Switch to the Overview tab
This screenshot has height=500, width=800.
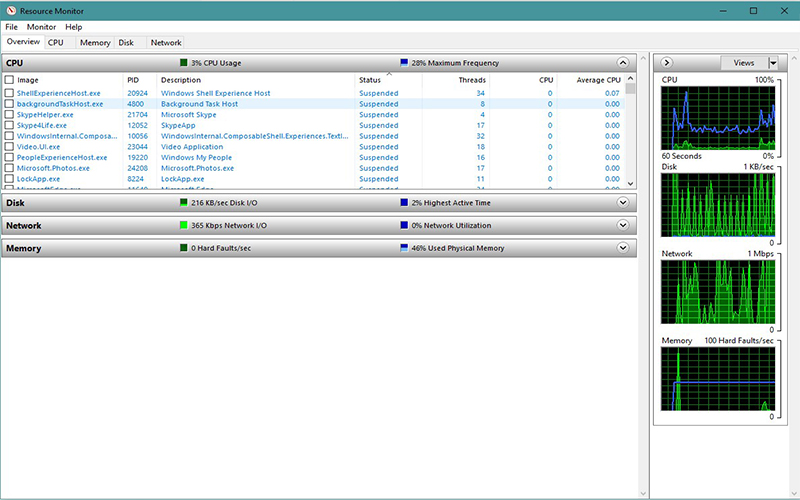tap(23, 42)
